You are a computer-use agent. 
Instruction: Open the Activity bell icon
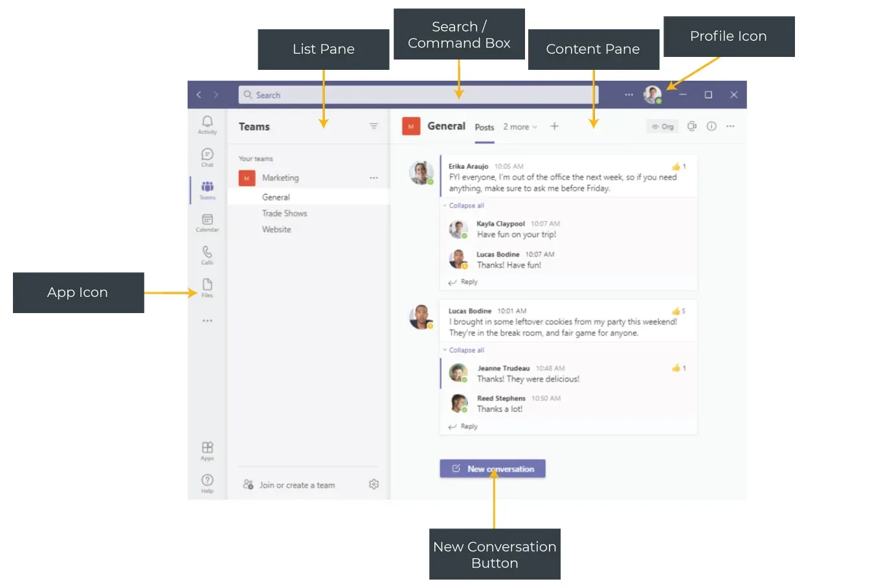(x=207, y=123)
